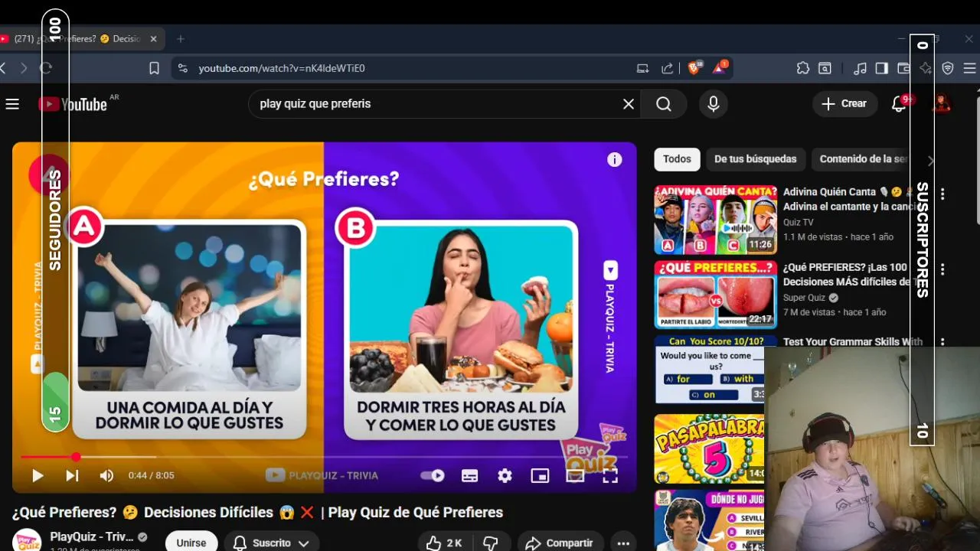The width and height of the screenshot is (980, 551).
Task: Open more actions three dots below video
Action: point(623,543)
